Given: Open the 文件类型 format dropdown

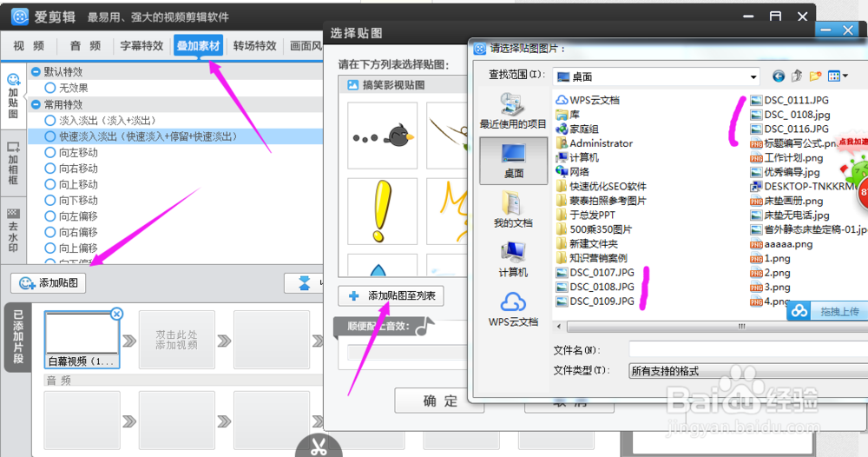Looking at the screenshot, I should tap(748, 371).
